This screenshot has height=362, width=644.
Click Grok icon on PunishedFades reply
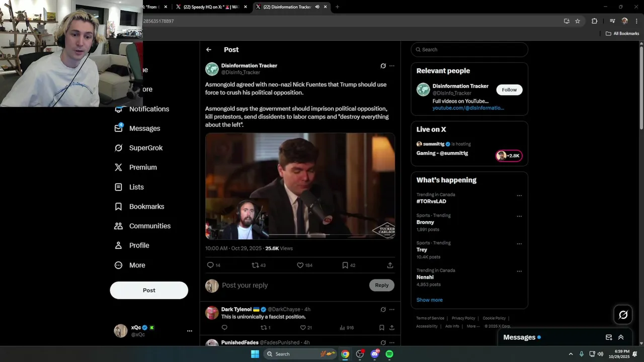click(x=383, y=342)
